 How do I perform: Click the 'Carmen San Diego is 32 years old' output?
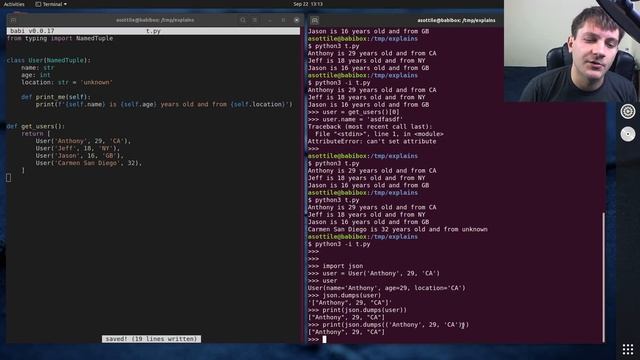tap(398, 229)
